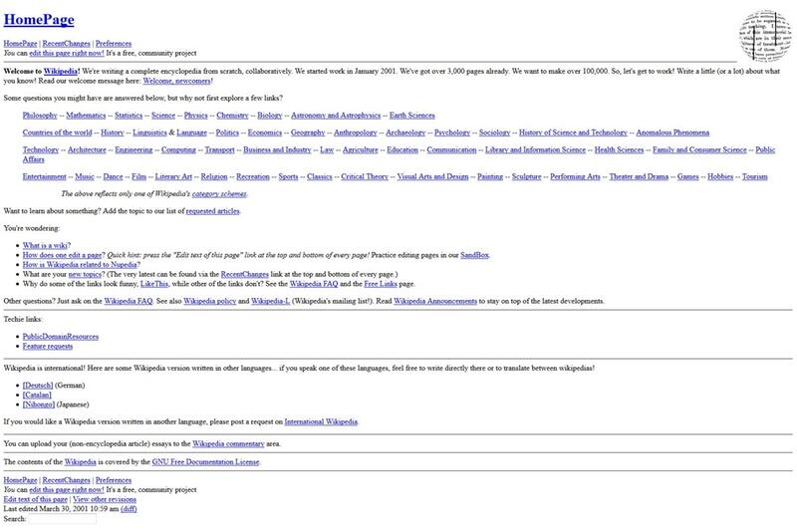Open the Feature requests link
Image resolution: width=797 pixels, height=532 pixels.
click(x=47, y=347)
